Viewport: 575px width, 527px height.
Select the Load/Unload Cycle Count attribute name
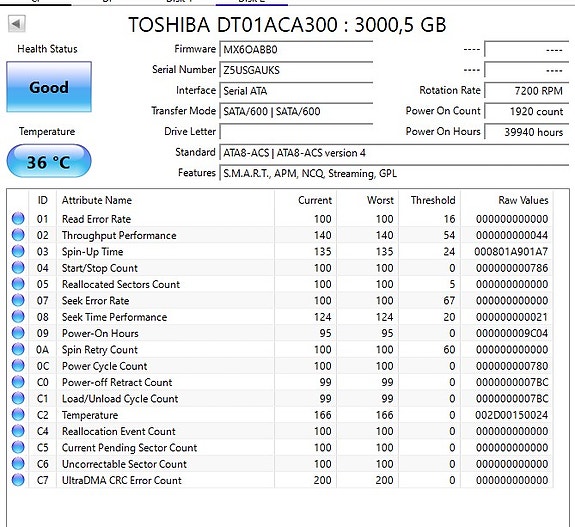pos(120,399)
